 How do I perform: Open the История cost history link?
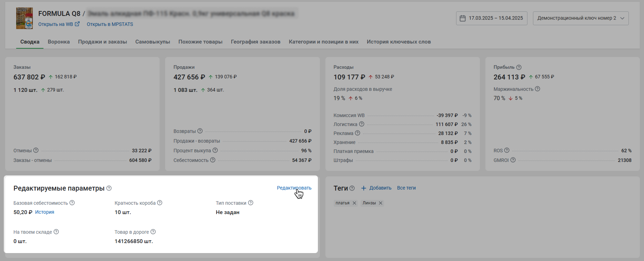tap(44, 212)
